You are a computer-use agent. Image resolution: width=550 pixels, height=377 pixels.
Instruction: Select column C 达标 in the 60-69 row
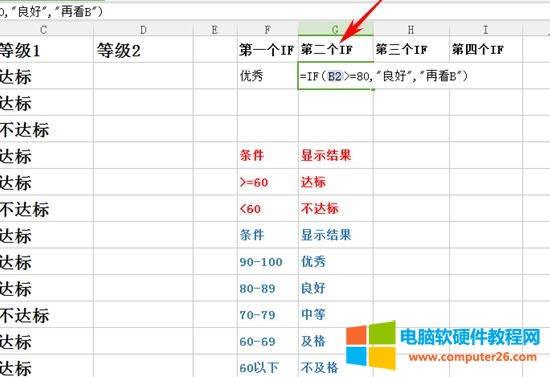coord(47,341)
